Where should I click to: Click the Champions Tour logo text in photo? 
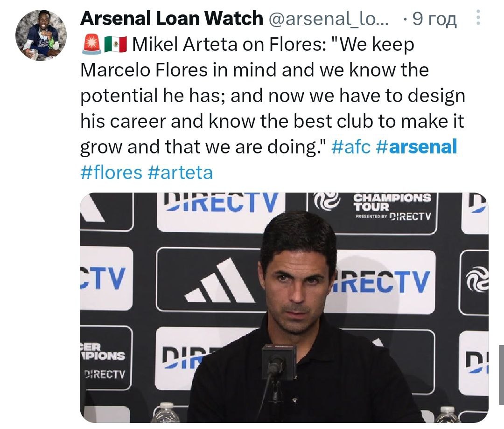click(391, 202)
